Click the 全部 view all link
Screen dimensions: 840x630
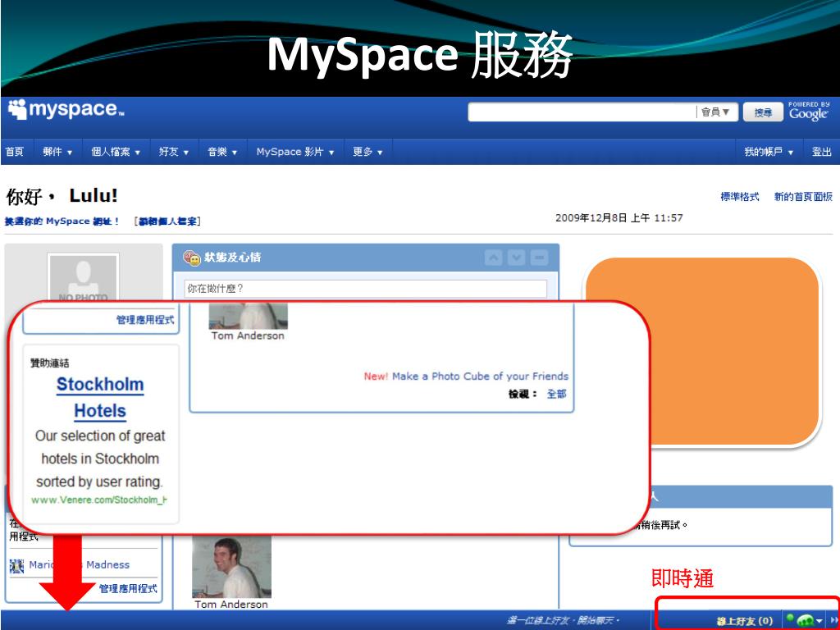click(556, 394)
